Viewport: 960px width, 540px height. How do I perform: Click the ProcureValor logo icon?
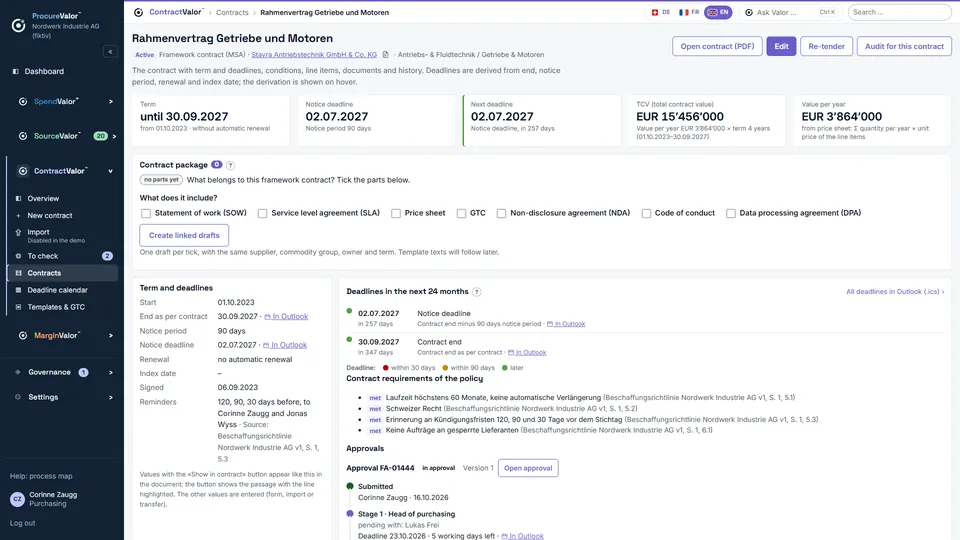point(18,25)
